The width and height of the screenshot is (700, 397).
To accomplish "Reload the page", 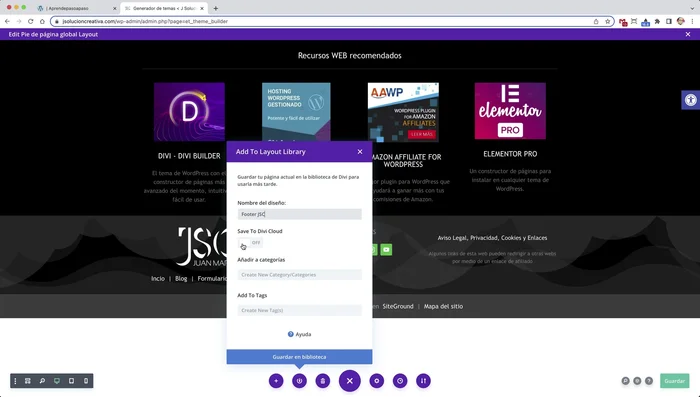I will click(30, 21).
